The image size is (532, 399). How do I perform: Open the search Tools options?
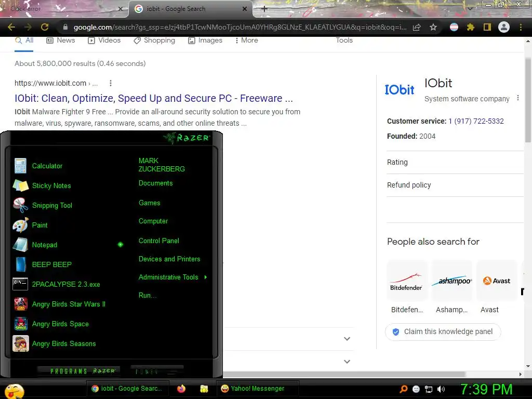(x=344, y=41)
